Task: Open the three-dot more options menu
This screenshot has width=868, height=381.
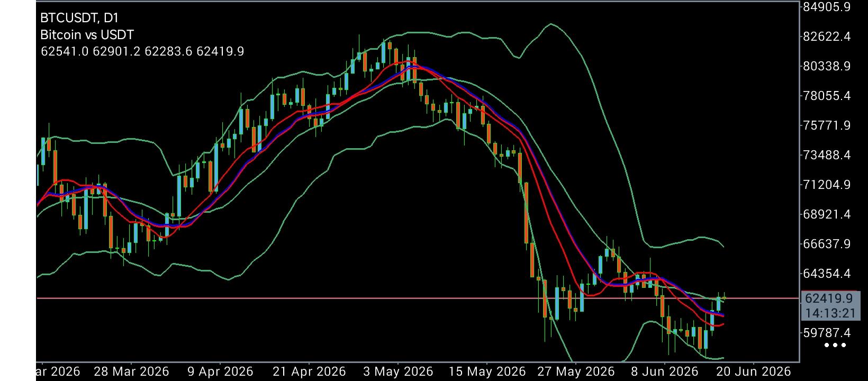Action: pyautogui.click(x=835, y=346)
